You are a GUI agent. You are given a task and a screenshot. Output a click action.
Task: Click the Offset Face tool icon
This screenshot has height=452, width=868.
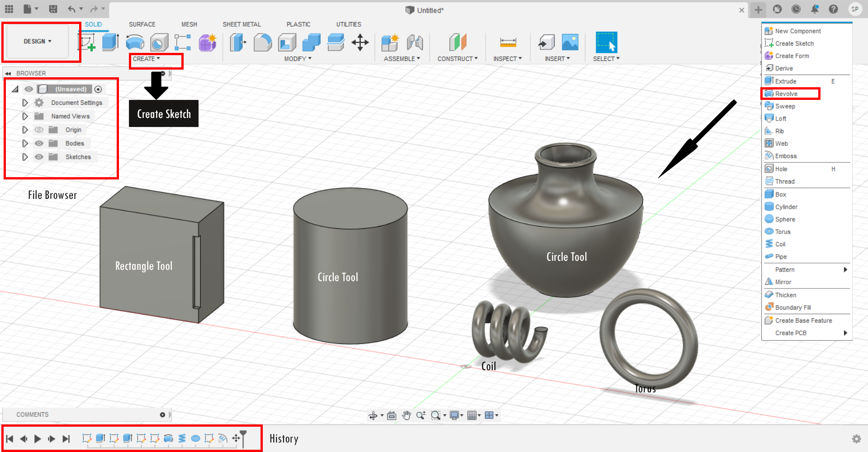pos(336,42)
